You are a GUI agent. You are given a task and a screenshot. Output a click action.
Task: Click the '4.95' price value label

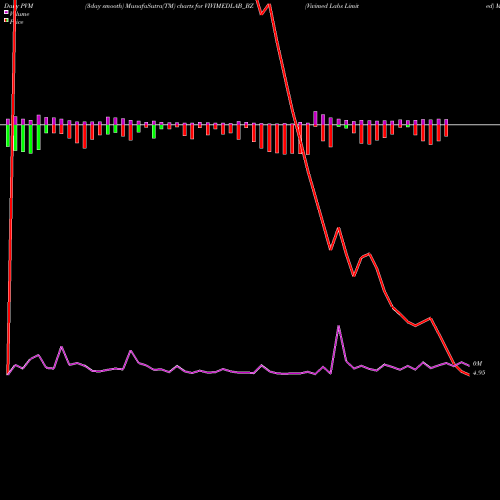(x=479, y=373)
